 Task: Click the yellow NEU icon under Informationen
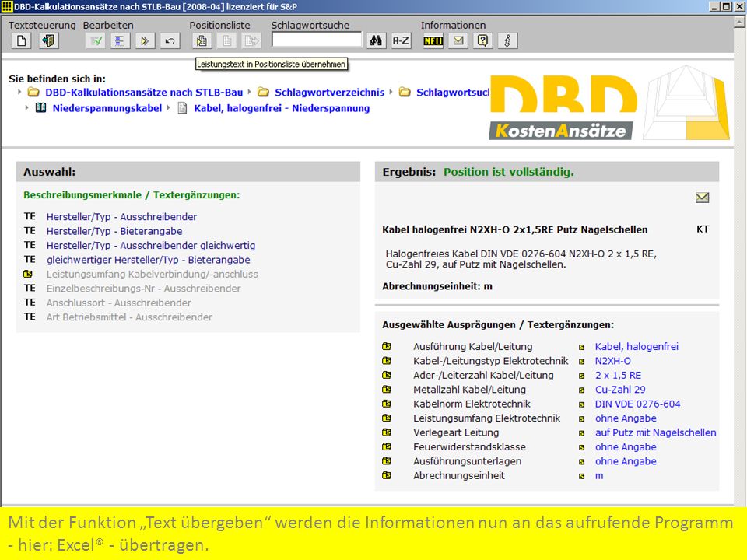click(x=433, y=41)
